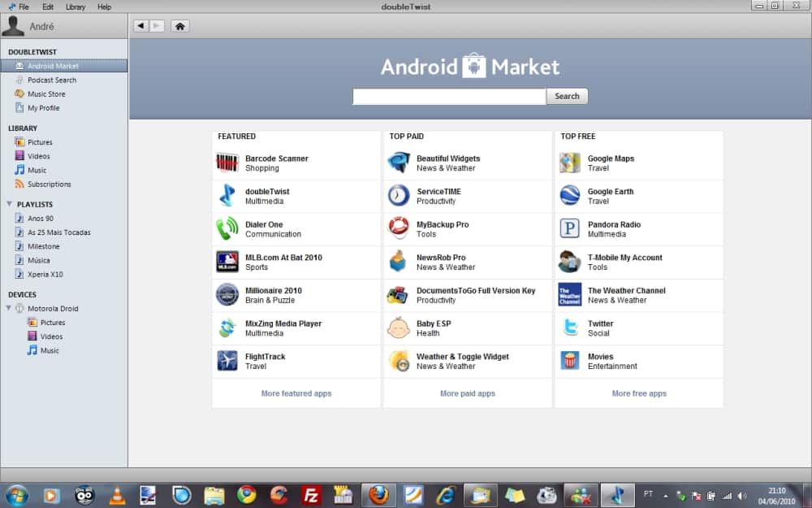Screen dimensions: 812x508
Task: Open the ServiceTIME clock icon
Action: (398, 195)
